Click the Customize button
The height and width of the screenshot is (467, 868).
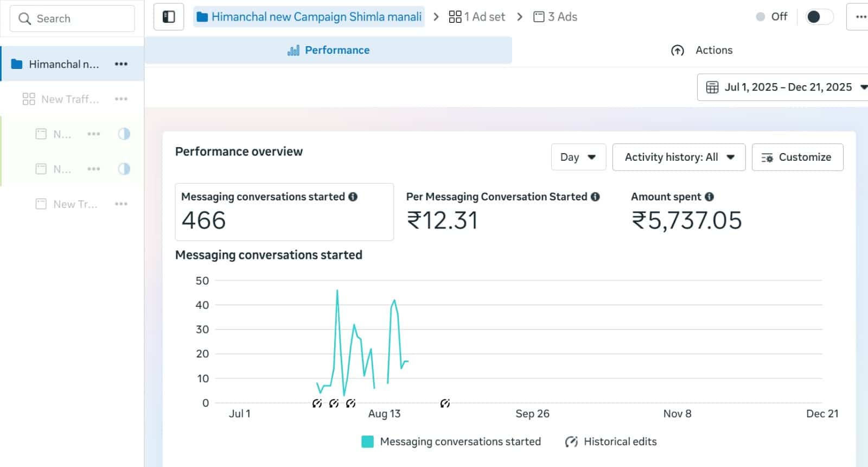tap(797, 157)
